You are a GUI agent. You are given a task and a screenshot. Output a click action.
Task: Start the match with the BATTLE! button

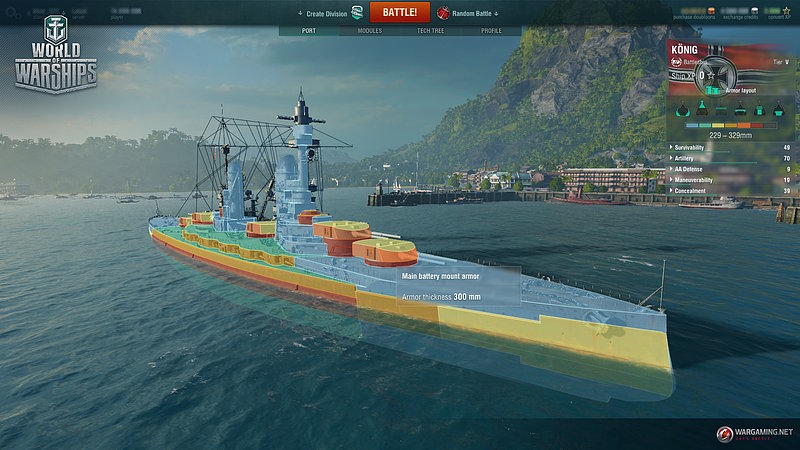point(399,12)
